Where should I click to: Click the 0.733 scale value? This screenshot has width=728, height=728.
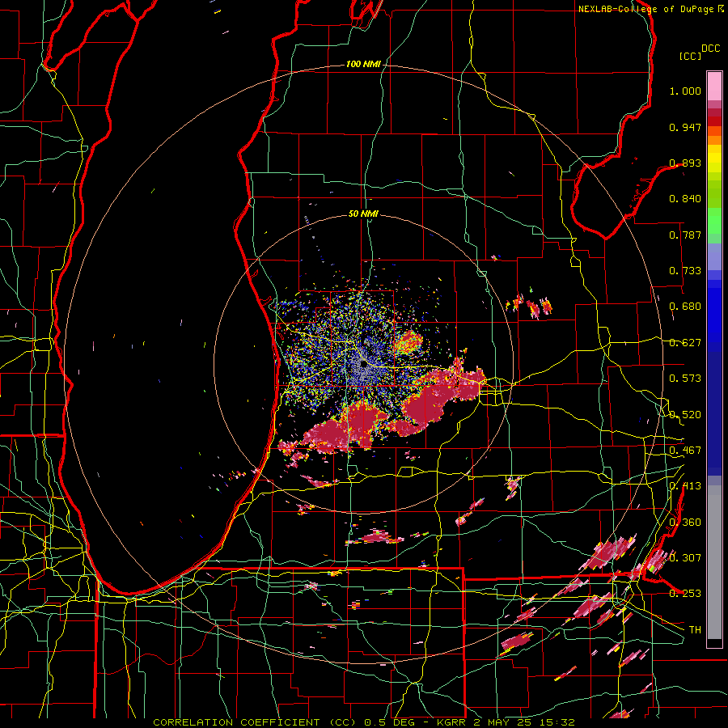point(685,271)
